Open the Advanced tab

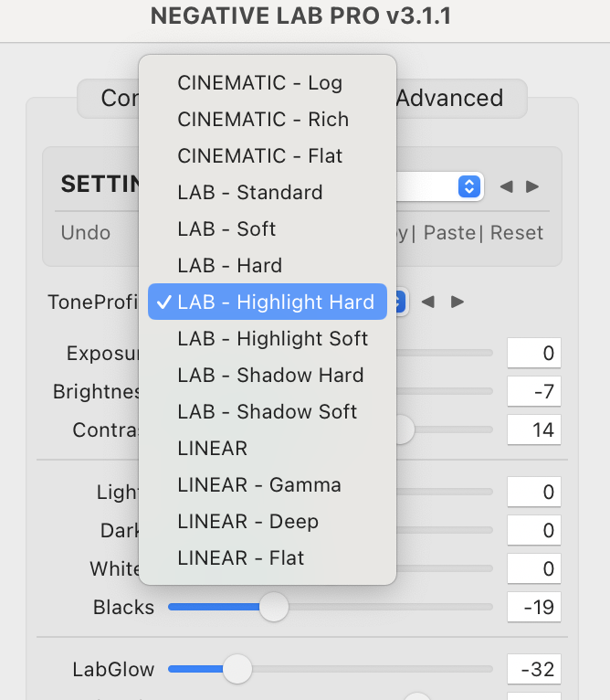tap(450, 98)
